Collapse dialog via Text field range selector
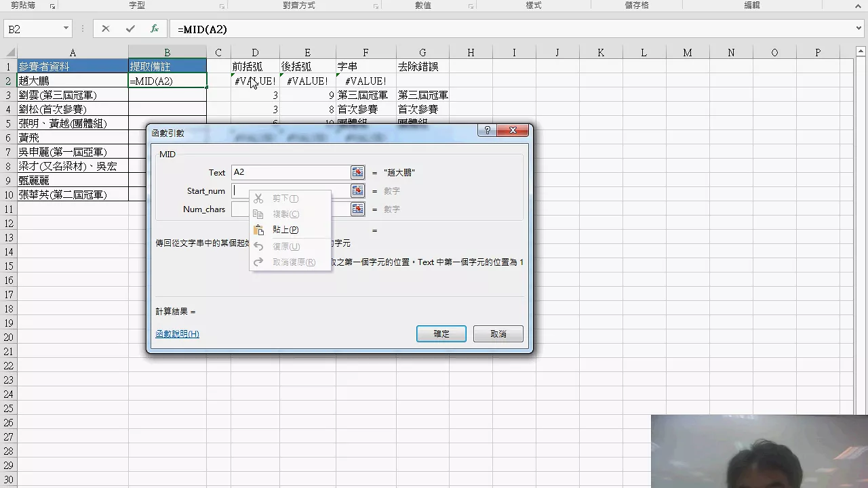This screenshot has height=488, width=868. [x=357, y=173]
